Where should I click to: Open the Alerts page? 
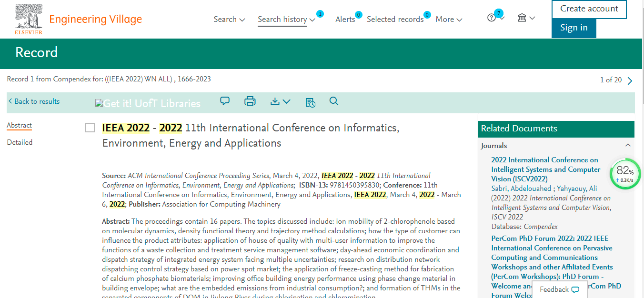345,20
